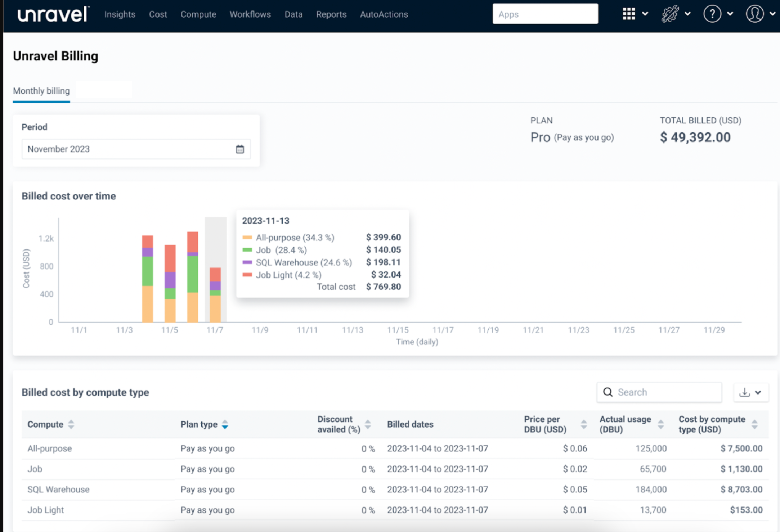Click the Total cost $ 769.80 value
This screenshot has width=780, height=532.
coord(384,287)
